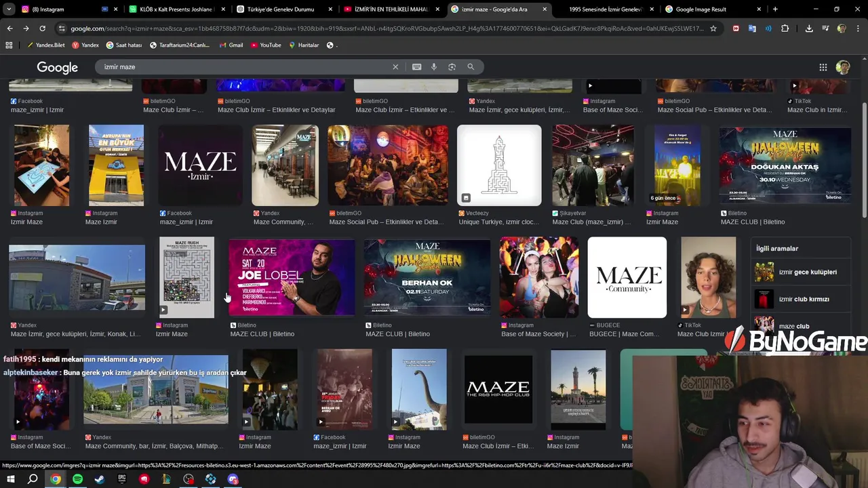Click the magnifier search button
This screenshot has height=488, width=868.
pos(471,66)
